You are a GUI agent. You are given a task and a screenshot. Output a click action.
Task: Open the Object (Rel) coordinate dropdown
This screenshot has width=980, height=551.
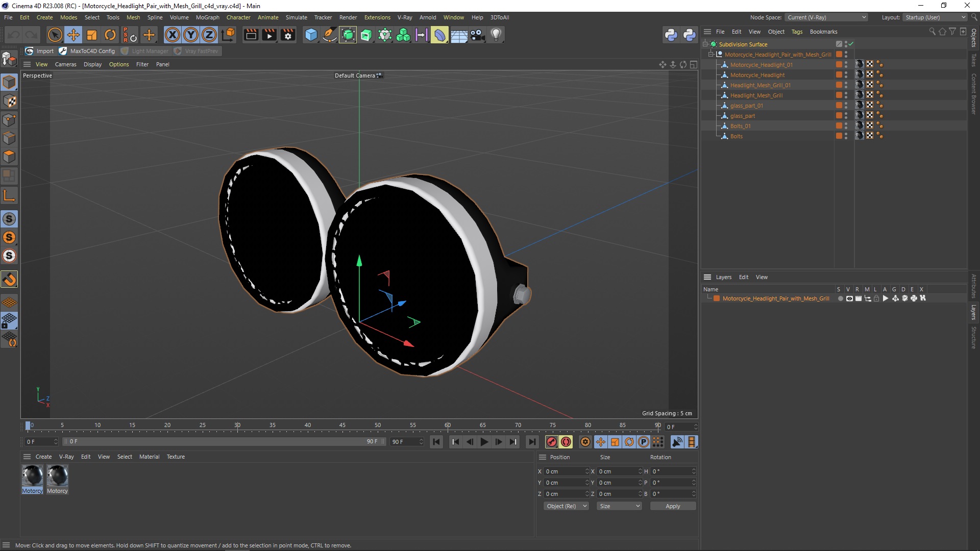coord(566,506)
